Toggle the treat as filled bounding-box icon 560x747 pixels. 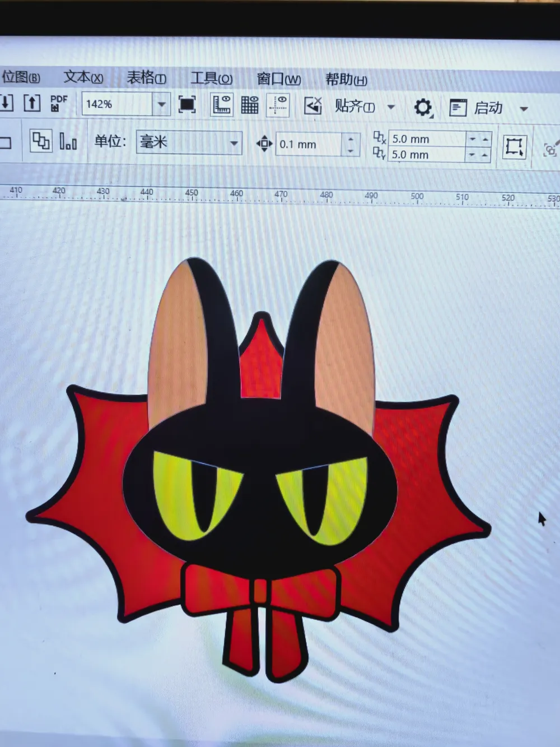(x=514, y=147)
